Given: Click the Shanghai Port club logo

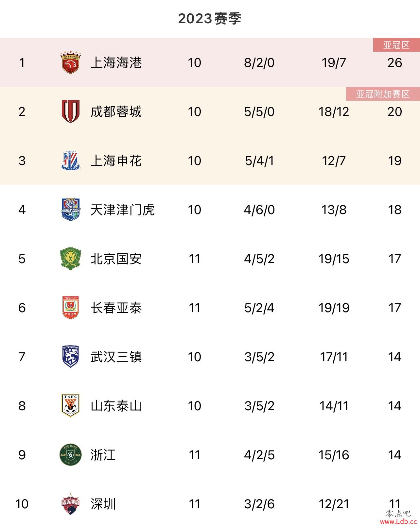Looking at the screenshot, I should (70, 62).
